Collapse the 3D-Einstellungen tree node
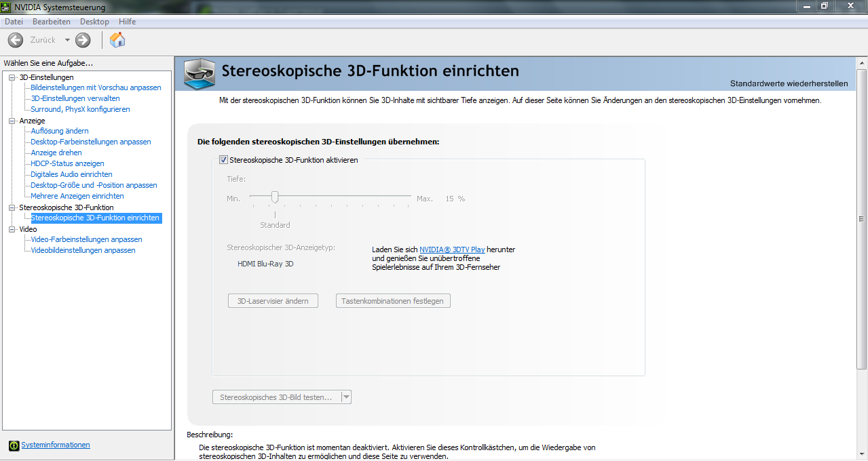This screenshot has height=461, width=868. 12,77
